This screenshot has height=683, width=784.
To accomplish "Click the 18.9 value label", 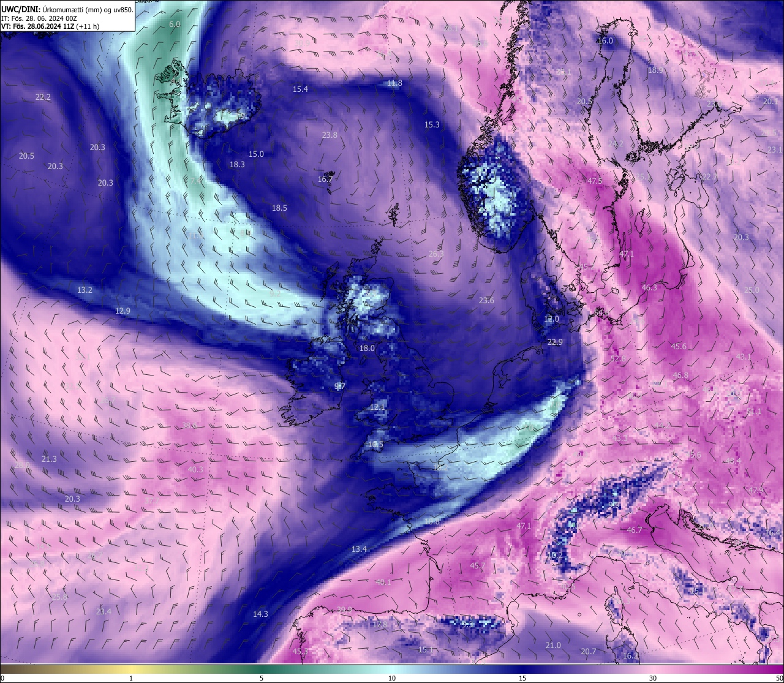I will click(655, 70).
